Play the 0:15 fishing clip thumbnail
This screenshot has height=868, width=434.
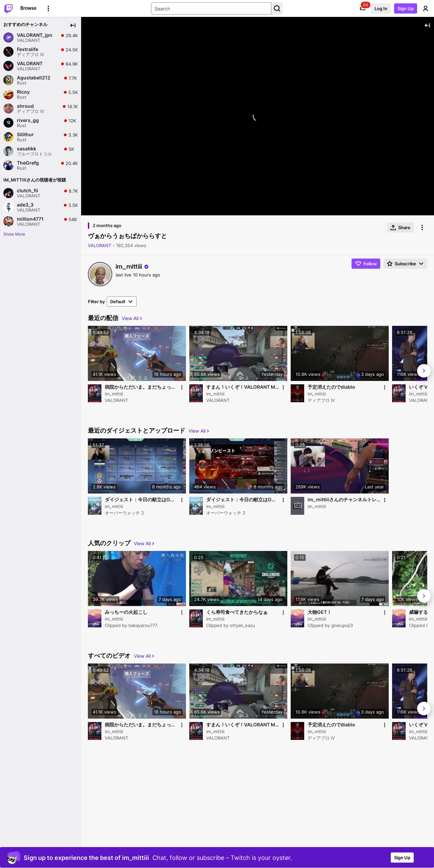pos(340,578)
